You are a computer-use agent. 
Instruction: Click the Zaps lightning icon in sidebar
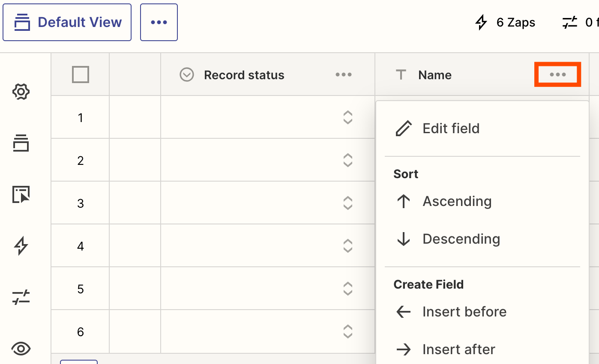pyautogui.click(x=21, y=246)
